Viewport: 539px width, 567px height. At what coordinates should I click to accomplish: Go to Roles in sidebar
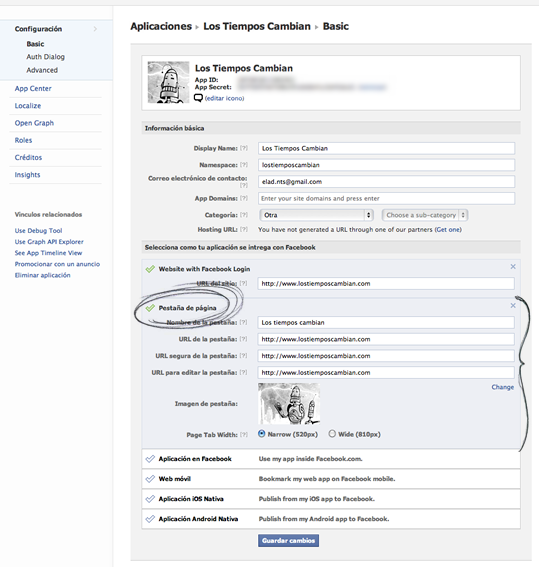[23, 140]
